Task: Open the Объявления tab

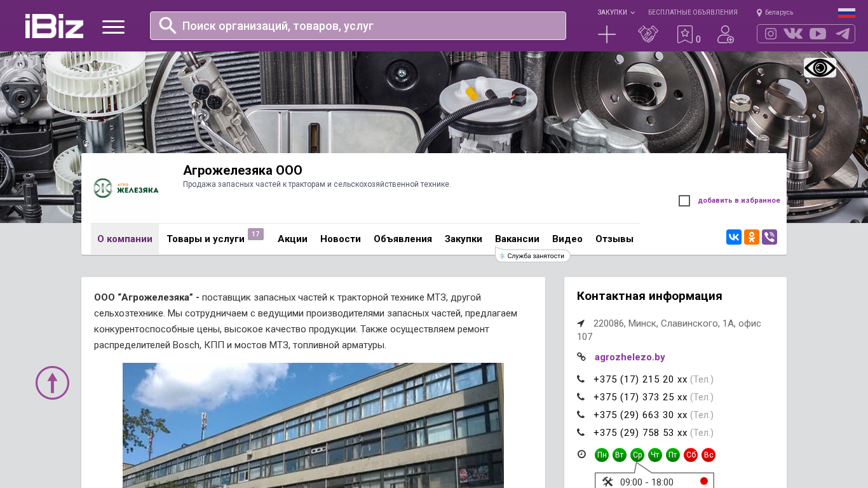Action: pyautogui.click(x=403, y=239)
